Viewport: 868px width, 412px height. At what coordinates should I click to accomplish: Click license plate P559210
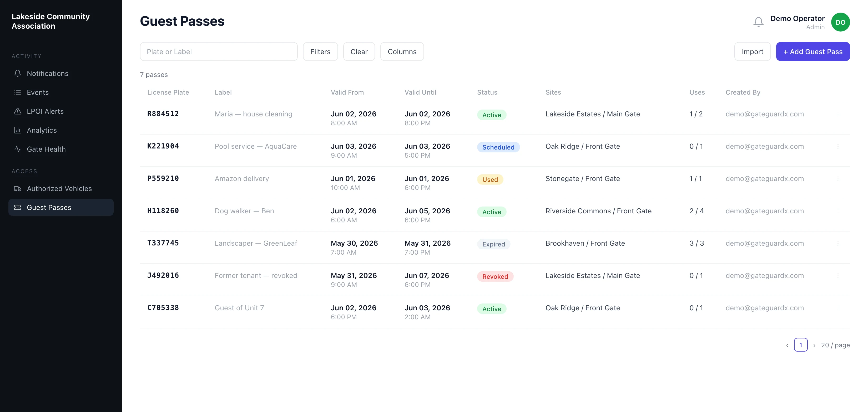click(163, 178)
